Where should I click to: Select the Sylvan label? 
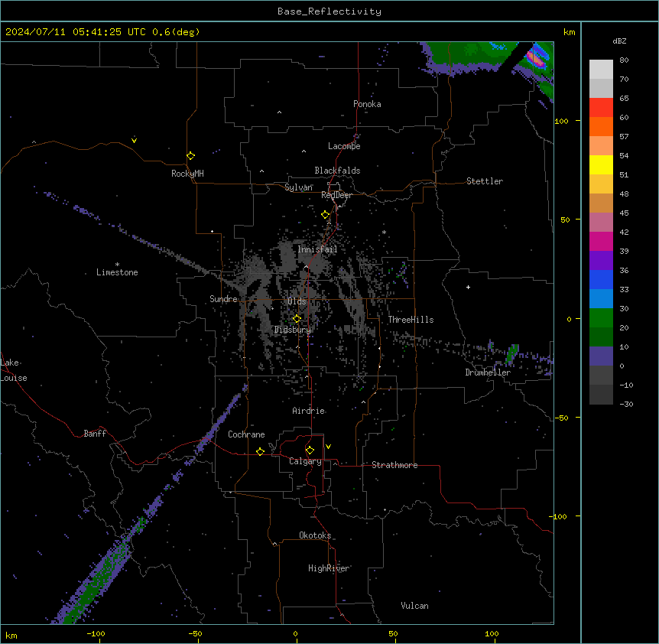[x=298, y=187]
